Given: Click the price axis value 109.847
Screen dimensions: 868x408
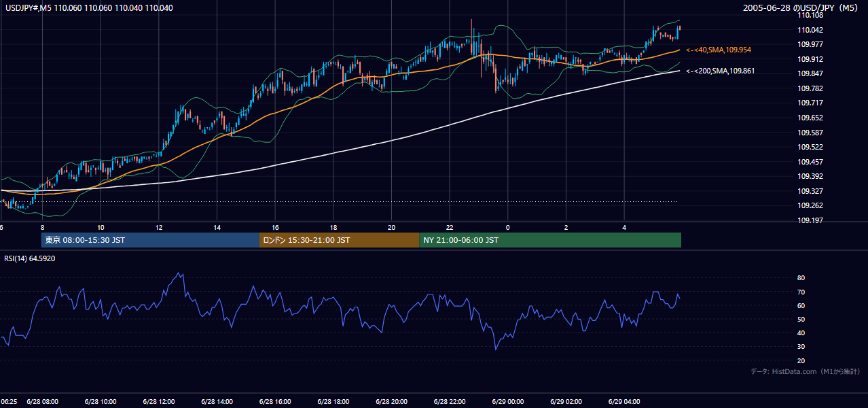Looking at the screenshot, I should (811, 73).
